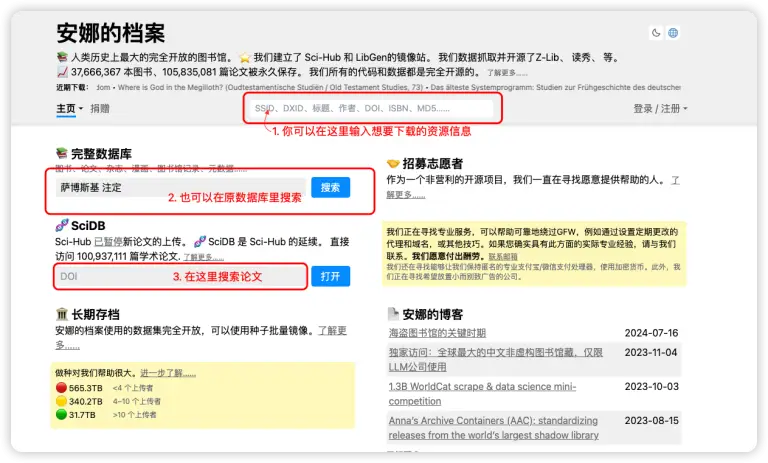Open the 已暂停 link

tap(108, 242)
